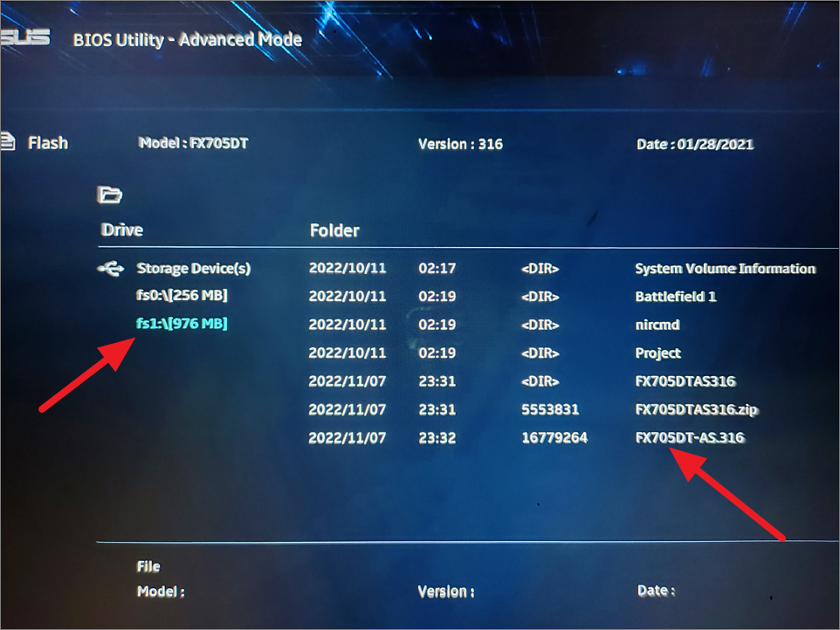This screenshot has height=630, width=840.
Task: Open the FX705DTAS316 folder
Action: (685, 381)
